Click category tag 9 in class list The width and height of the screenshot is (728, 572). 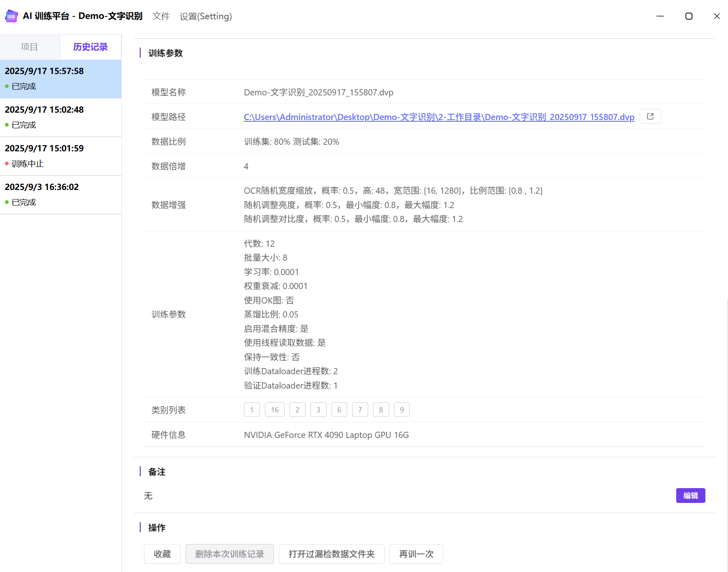tap(401, 410)
